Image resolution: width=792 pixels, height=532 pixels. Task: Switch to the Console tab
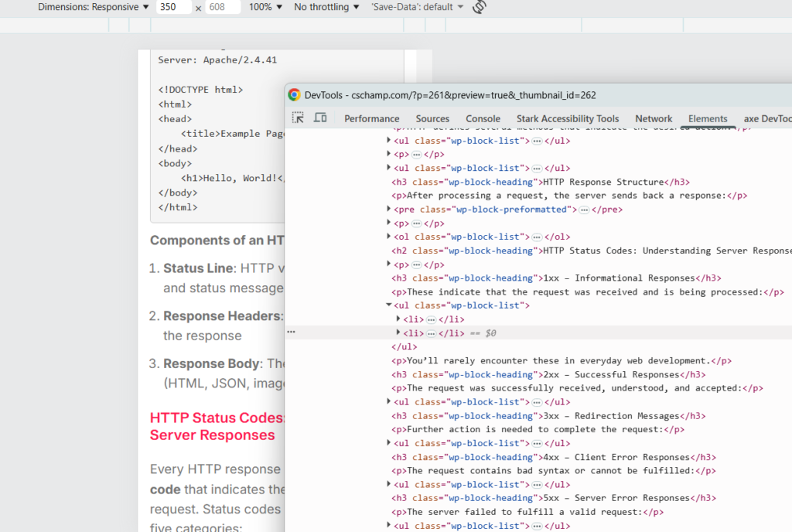483,118
